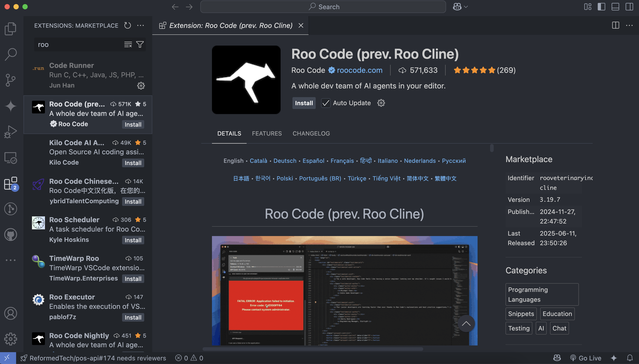Screen dimensions: 639x364
Task: Open the Explorer view in activity bar
Action: 11,29
